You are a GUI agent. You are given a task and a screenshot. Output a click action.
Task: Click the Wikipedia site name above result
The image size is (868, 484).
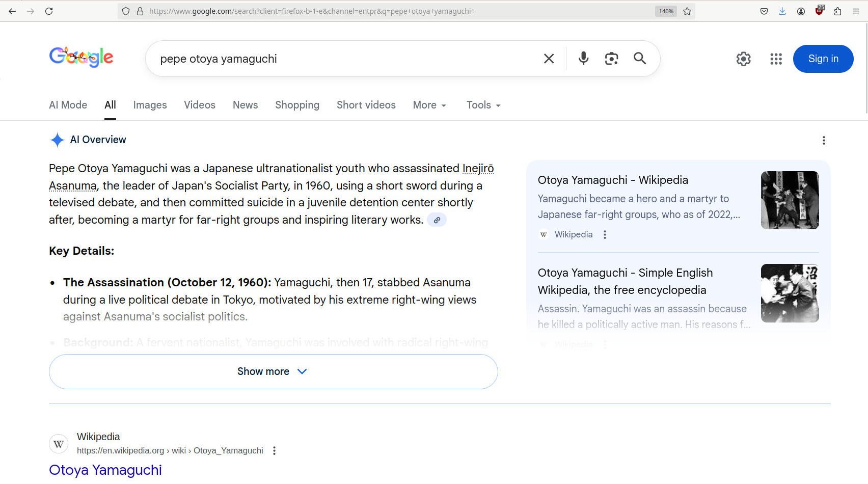click(x=98, y=437)
